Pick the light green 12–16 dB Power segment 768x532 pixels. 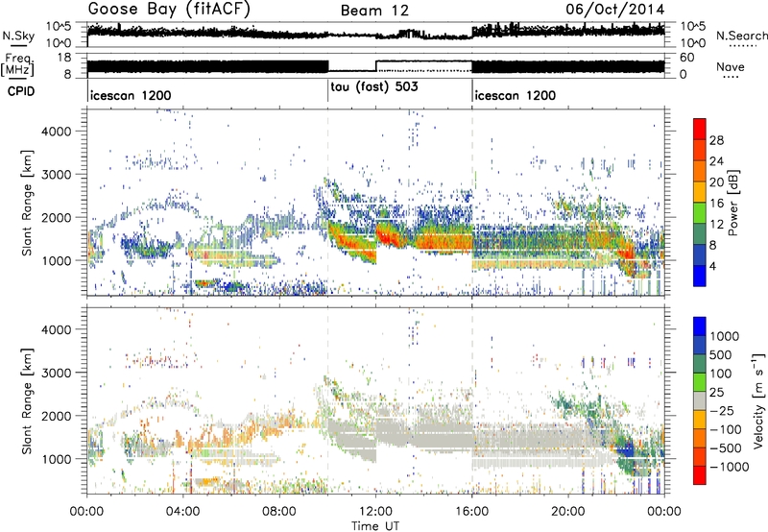(x=700, y=213)
